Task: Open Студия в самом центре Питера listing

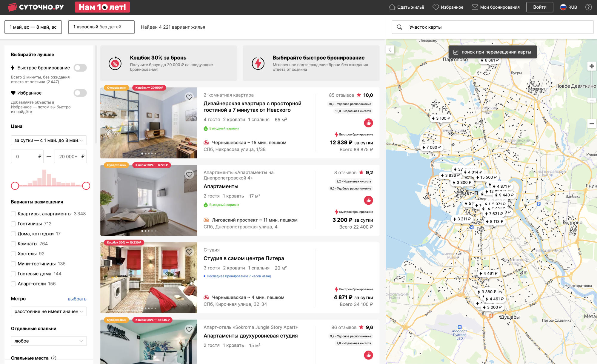Action: pos(244,258)
